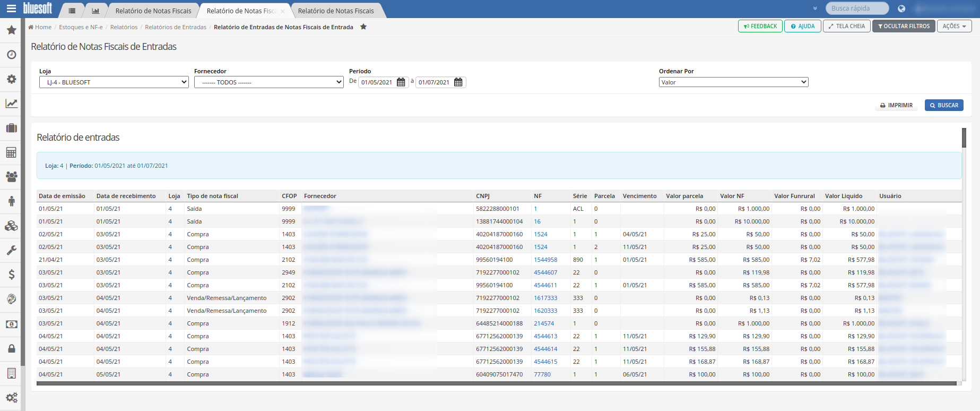The width and height of the screenshot is (980, 411).
Task: Click the TELA CHEIA button
Action: tap(846, 26)
